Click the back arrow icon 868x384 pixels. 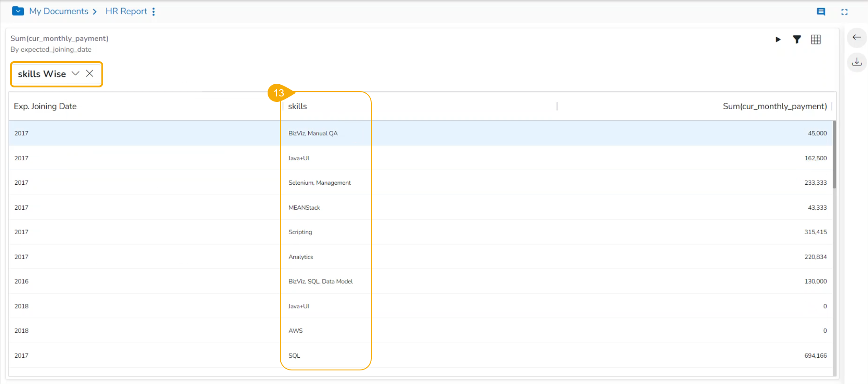point(856,38)
